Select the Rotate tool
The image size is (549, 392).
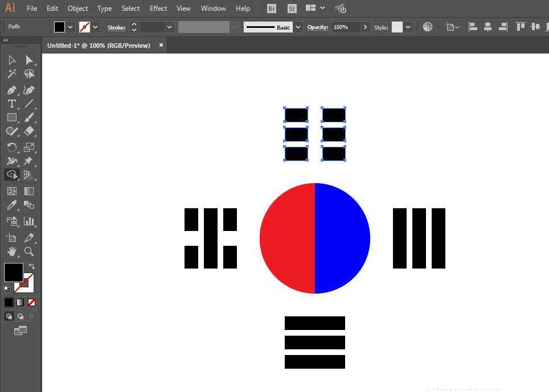11,147
